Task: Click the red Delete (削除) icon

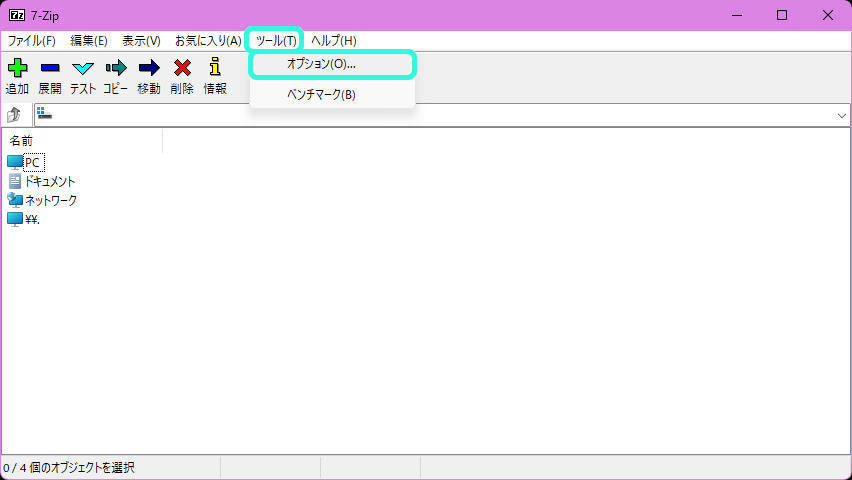Action: pyautogui.click(x=183, y=68)
